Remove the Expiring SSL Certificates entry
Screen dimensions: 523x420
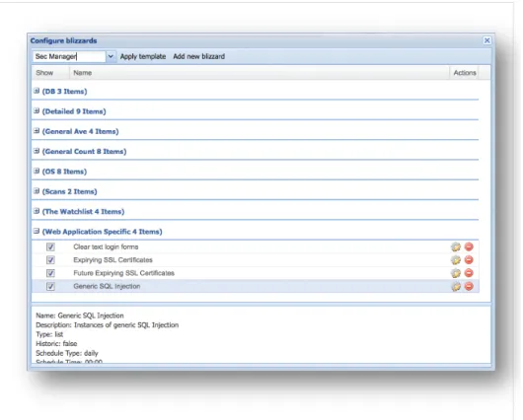[x=469, y=260]
